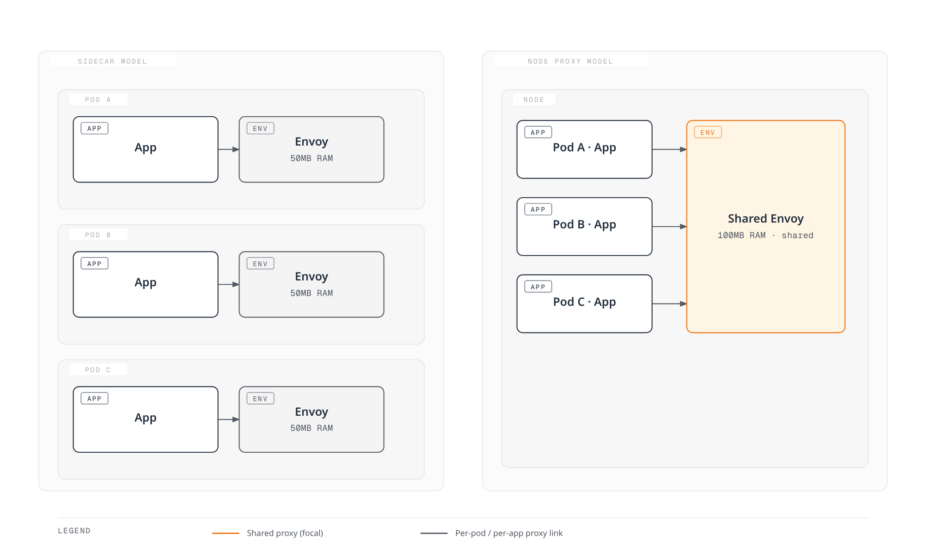Viewport: 926px width, 560px height.
Task: Click the APP tag on Pod B · App
Action: pos(538,209)
